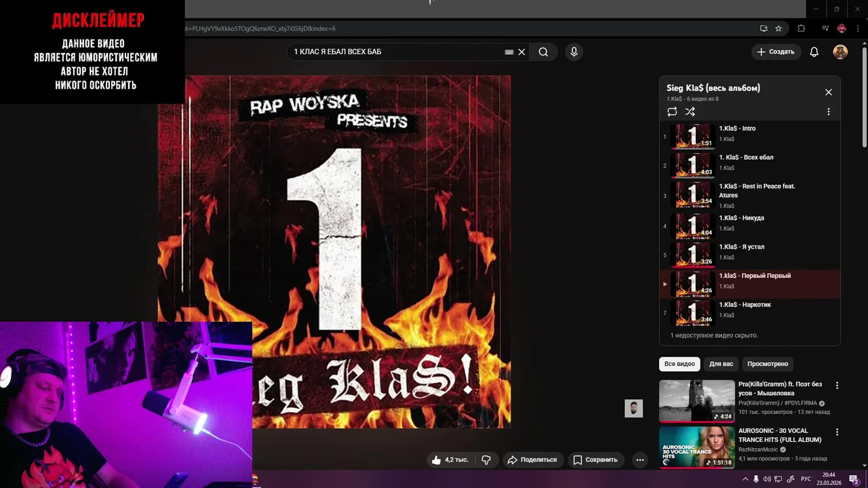Click the tray microphone icon
This screenshot has width=868, height=488.
pos(756,479)
